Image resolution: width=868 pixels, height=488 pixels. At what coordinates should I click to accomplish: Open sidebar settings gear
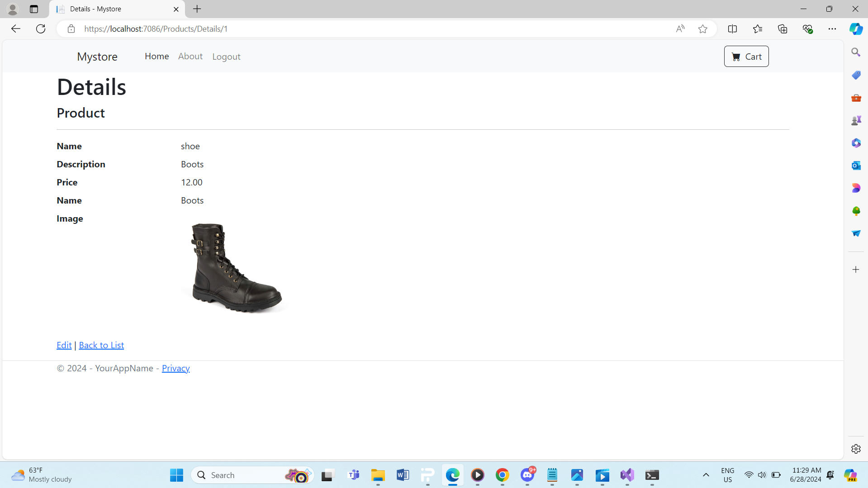[x=856, y=449]
